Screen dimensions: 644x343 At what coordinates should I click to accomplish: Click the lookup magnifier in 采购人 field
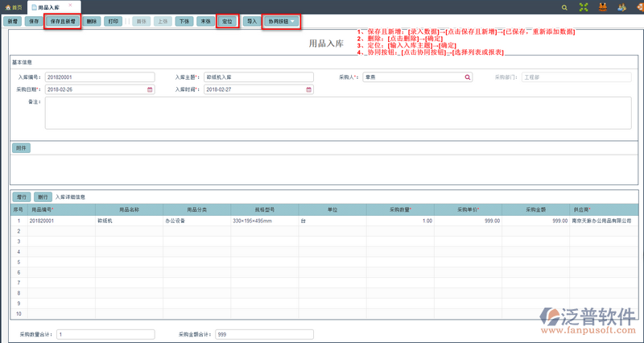point(467,77)
